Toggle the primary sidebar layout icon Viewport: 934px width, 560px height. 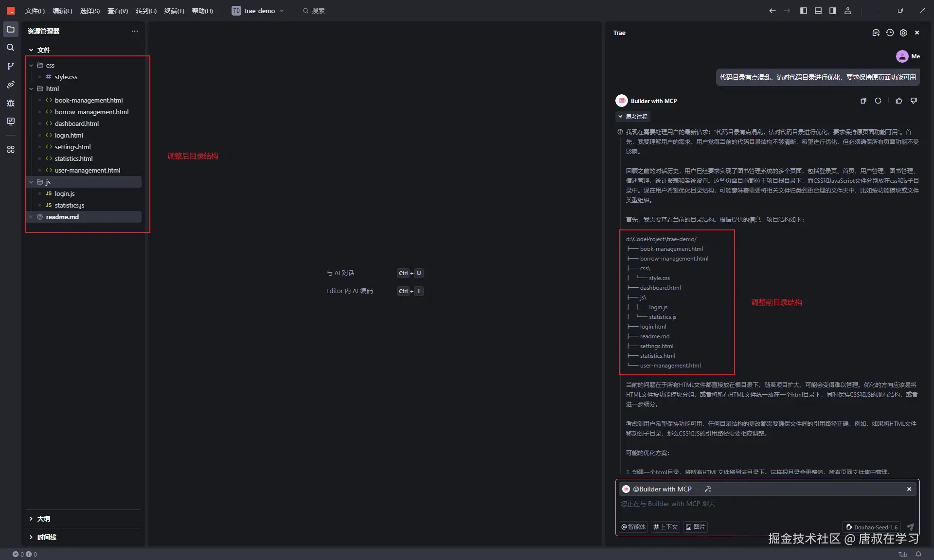click(x=803, y=11)
